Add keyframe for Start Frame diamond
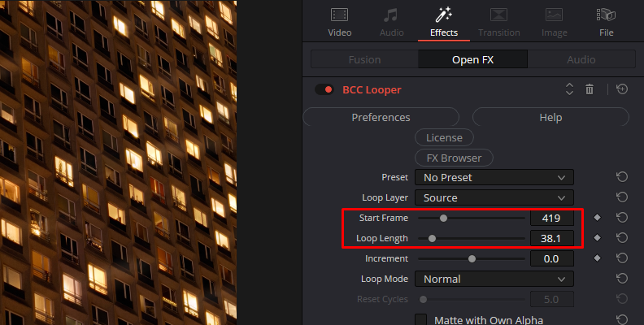Screen dimensions: 644x325 (x=597, y=218)
